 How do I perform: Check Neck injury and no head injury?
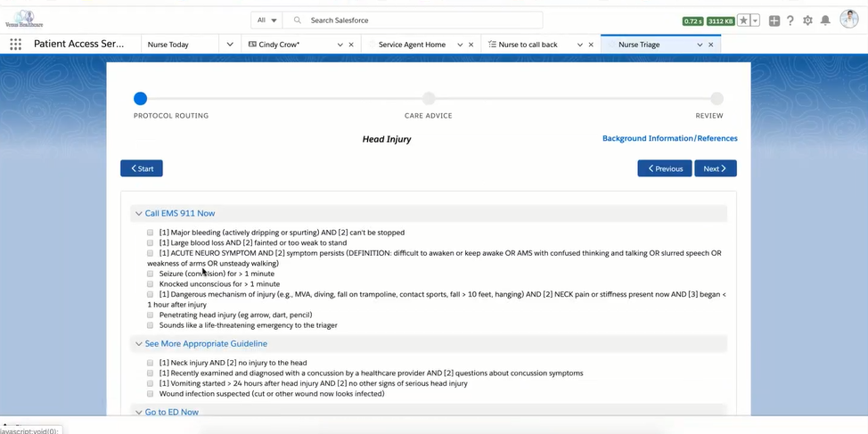click(x=150, y=363)
